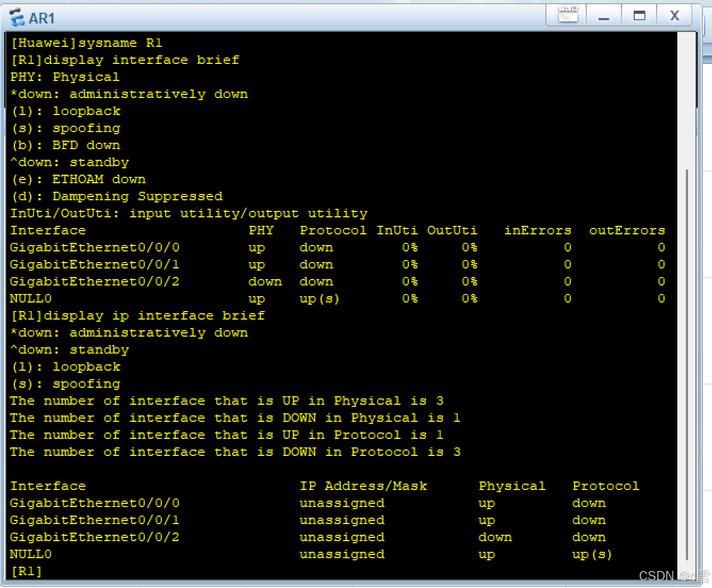Viewport: 712px width, 588px height.
Task: Click 'The number of interface that is DOWN in Physical is 1'
Action: click(x=235, y=418)
